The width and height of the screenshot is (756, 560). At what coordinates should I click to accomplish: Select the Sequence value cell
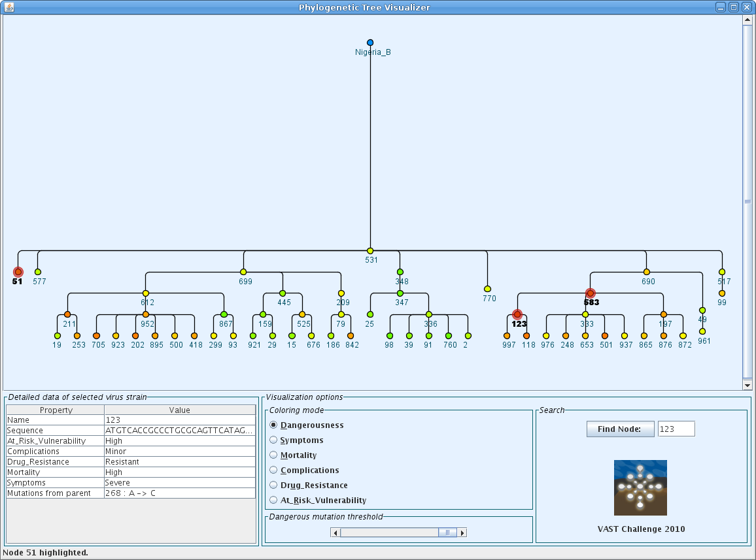coord(180,431)
